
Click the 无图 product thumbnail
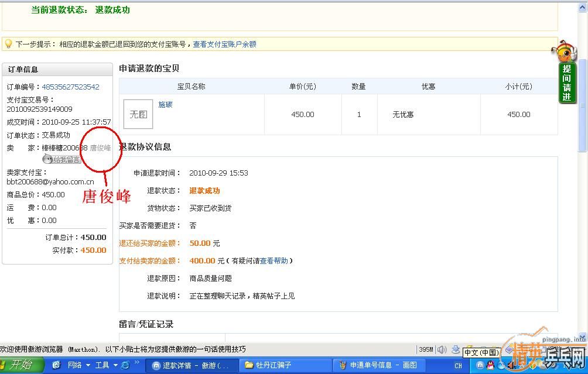(138, 114)
